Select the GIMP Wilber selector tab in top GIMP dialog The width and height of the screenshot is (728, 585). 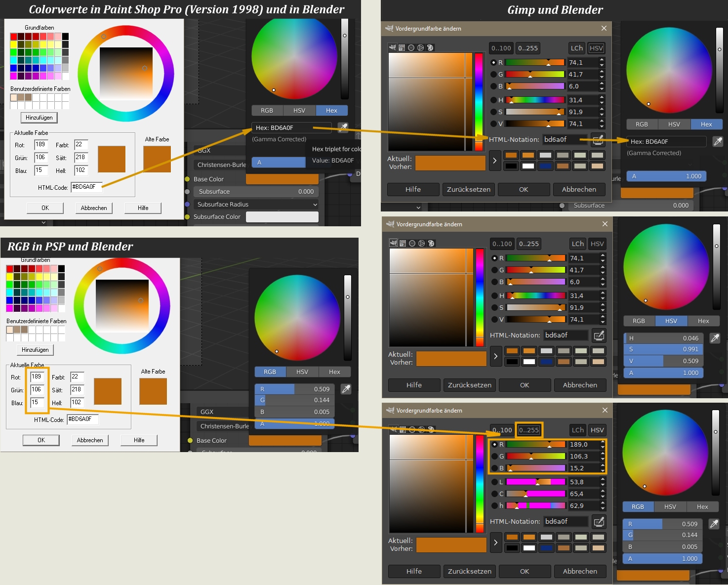click(x=393, y=47)
